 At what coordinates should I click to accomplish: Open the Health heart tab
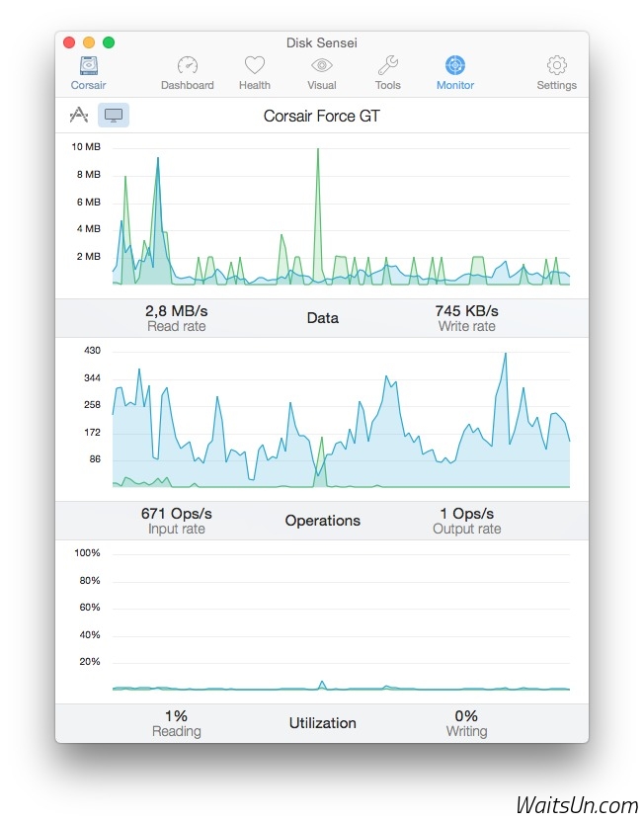point(255,67)
